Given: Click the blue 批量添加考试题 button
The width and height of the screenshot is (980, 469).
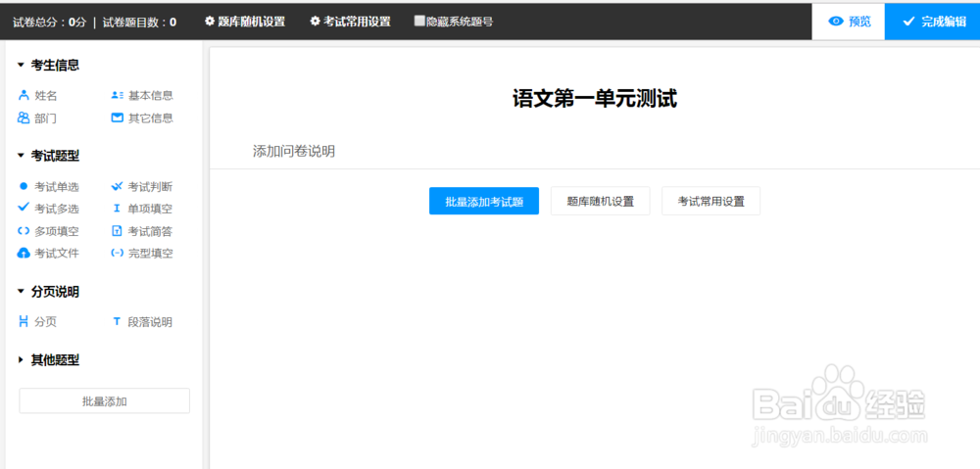Looking at the screenshot, I should [484, 201].
